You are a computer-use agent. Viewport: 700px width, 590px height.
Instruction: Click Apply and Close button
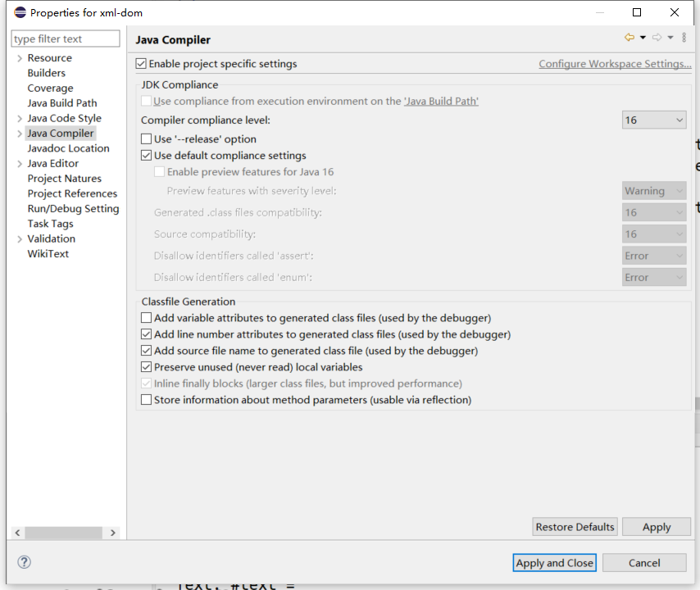coord(554,563)
